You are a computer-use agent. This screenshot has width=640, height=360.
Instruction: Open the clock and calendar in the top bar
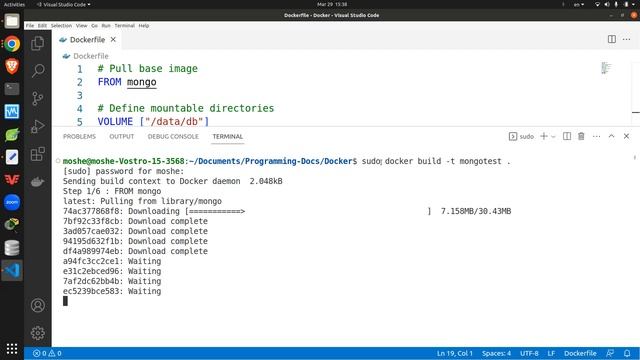[x=332, y=4]
